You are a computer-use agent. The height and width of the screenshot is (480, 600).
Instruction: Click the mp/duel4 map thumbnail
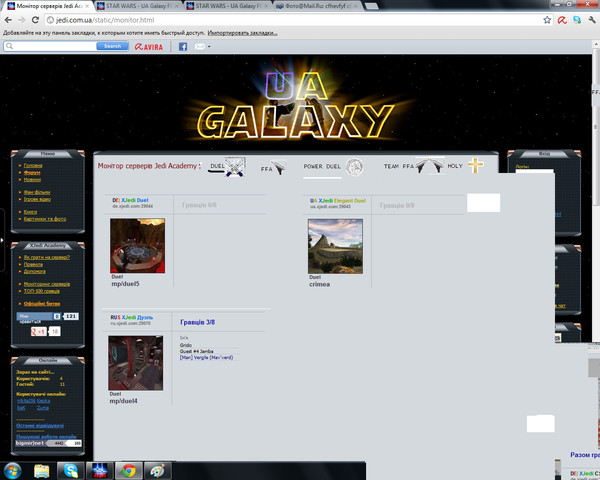click(135, 363)
